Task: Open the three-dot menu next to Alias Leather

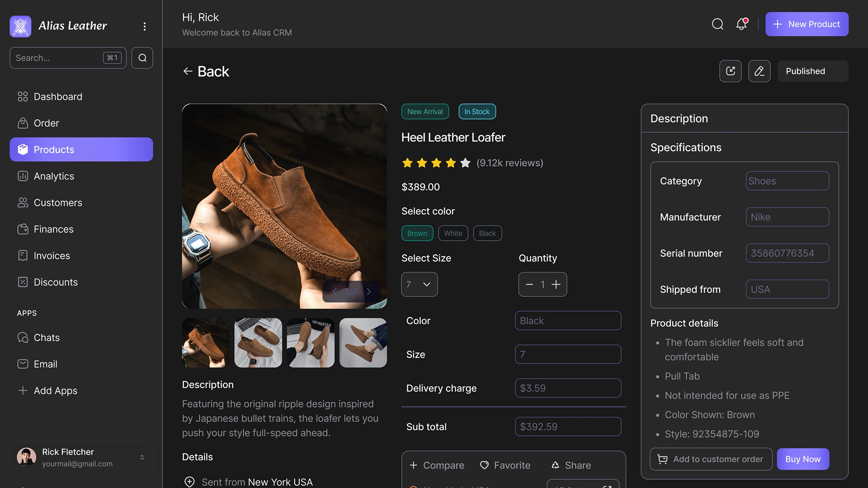Action: (145, 26)
